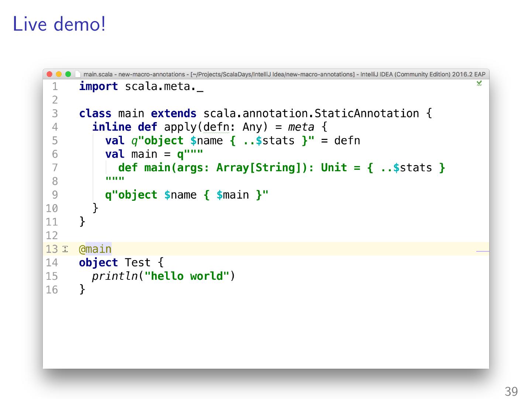The image size is (532, 399).
Task: Maximize the IntelliJ window with the green button
Action: (x=68, y=74)
